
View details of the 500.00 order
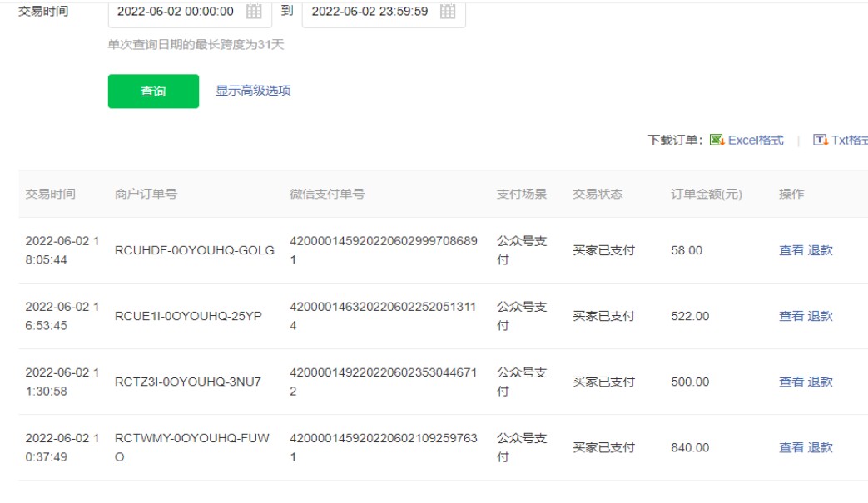click(791, 382)
